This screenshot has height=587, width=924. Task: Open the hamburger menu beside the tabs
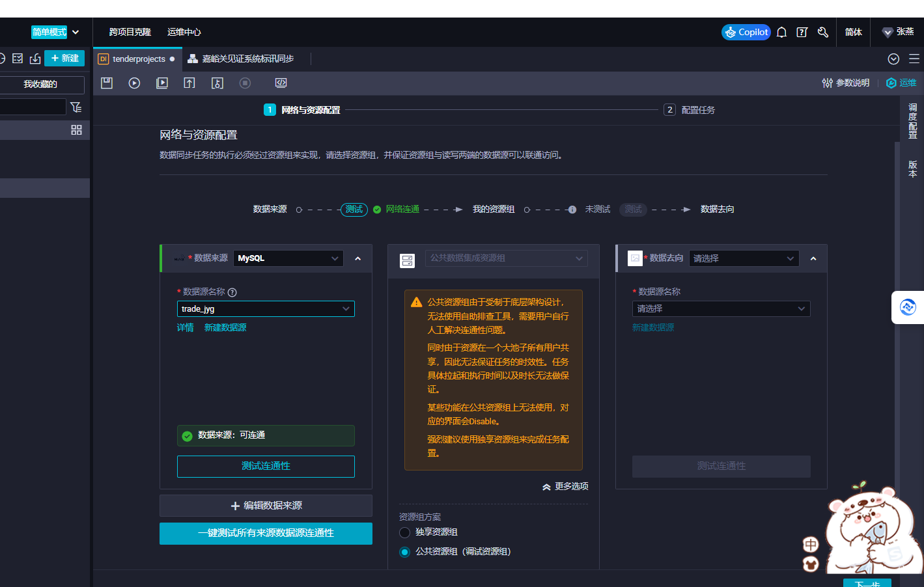914,59
